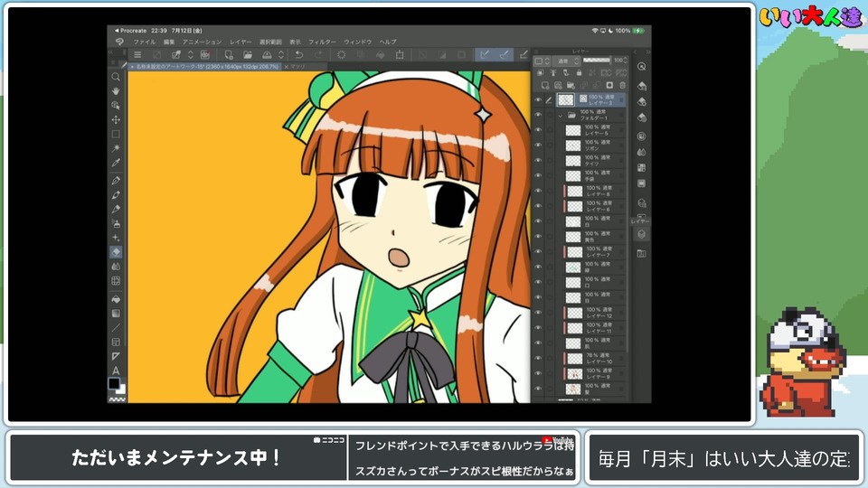Viewport: 868px width, 488px height.
Task: Click the layer opacity slider
Action: point(596,61)
